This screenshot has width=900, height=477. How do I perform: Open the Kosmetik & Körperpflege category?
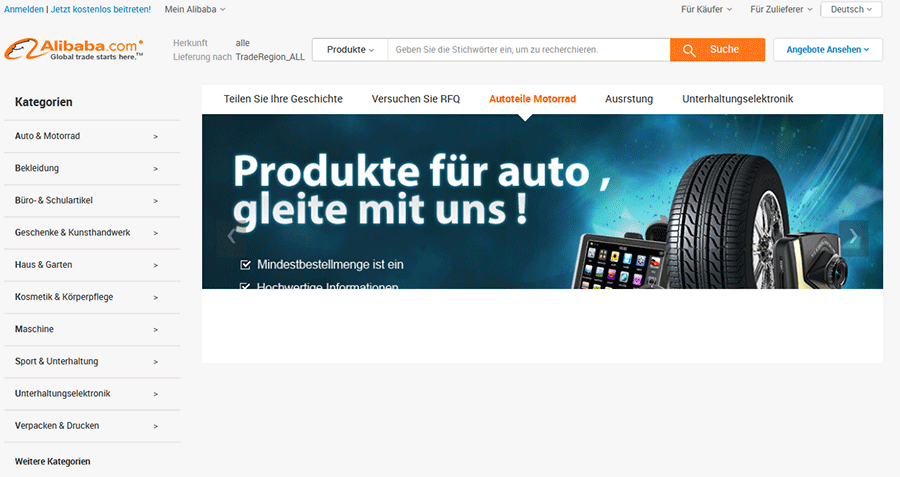pos(64,297)
